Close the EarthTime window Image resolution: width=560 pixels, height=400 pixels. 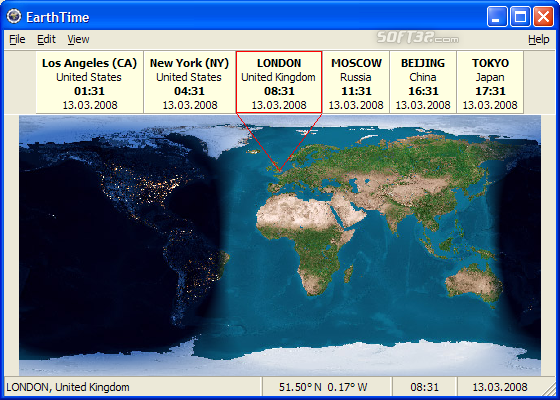pos(543,17)
